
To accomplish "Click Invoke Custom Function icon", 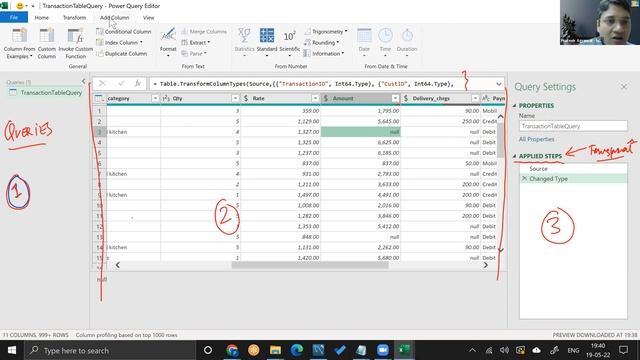I will (x=76, y=36).
